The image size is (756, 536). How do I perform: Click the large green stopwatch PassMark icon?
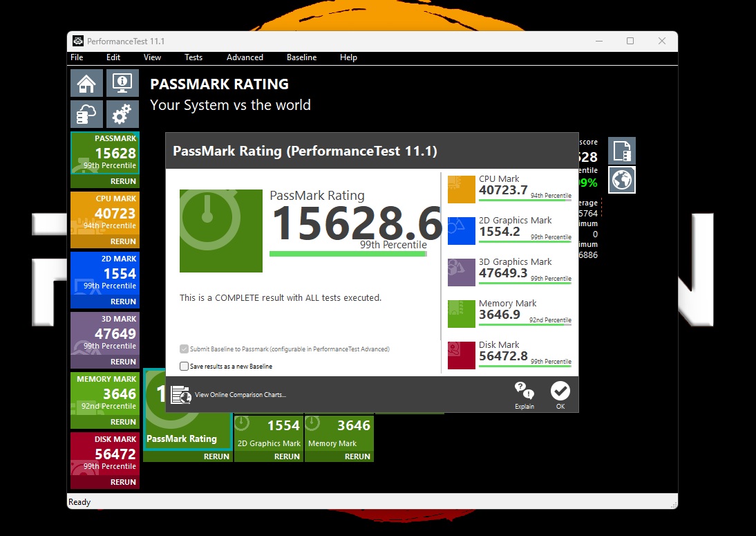[x=221, y=230]
